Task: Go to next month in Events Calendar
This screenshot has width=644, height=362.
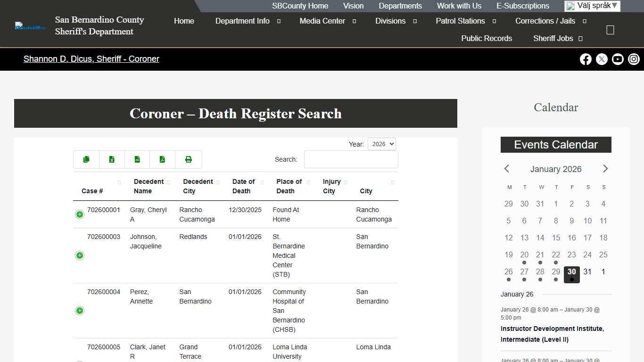Action: click(x=605, y=168)
